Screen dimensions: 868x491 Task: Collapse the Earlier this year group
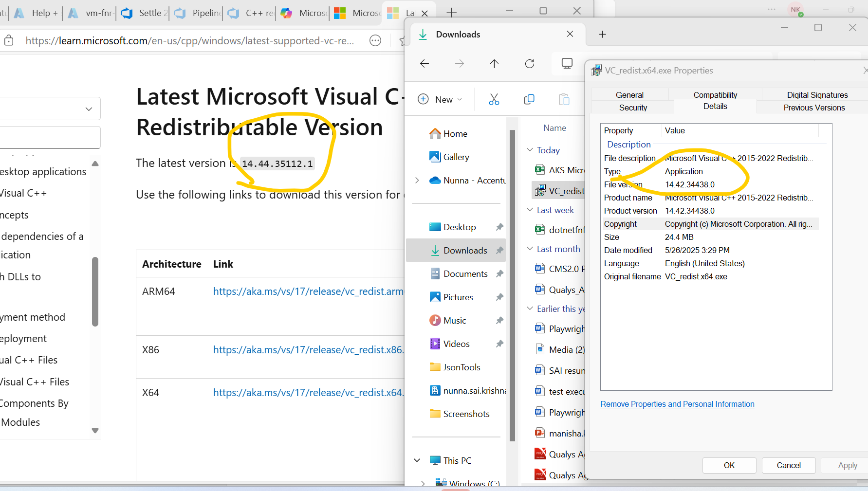(530, 309)
